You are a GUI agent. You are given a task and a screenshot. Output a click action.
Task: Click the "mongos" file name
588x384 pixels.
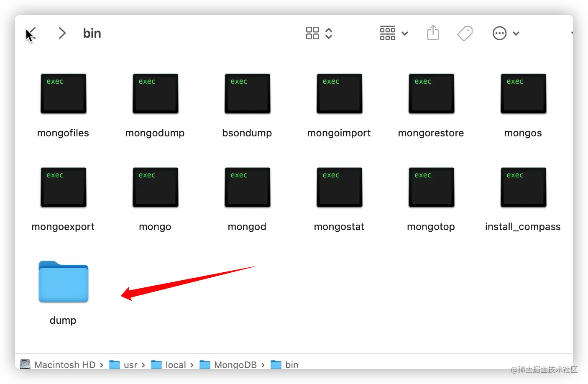(523, 133)
